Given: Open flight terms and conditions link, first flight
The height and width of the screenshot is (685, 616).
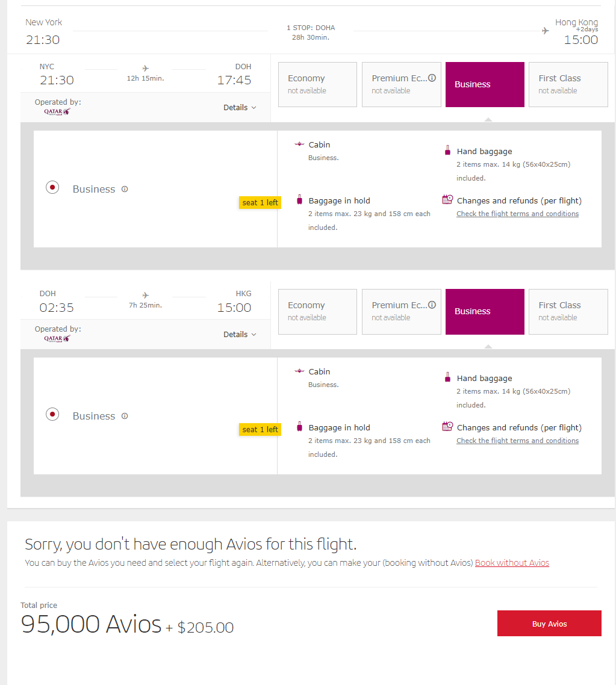Looking at the screenshot, I should pos(517,214).
